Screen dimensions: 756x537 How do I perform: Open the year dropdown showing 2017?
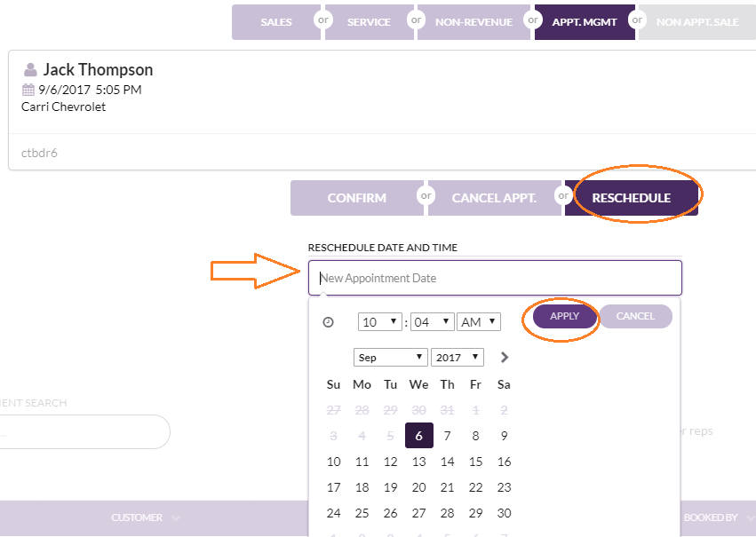[458, 358]
